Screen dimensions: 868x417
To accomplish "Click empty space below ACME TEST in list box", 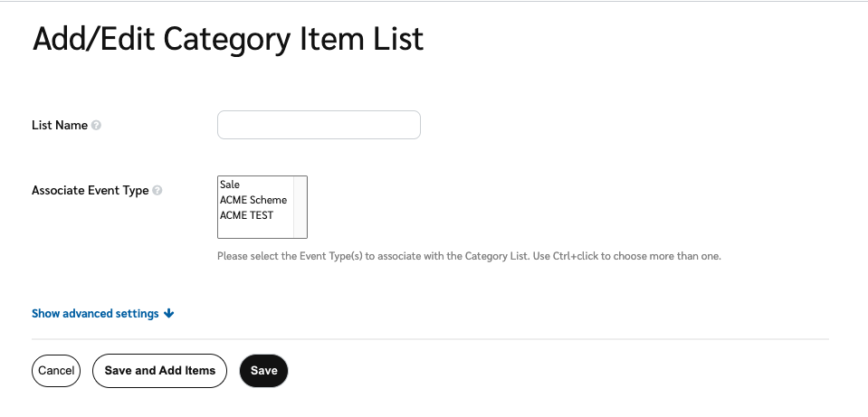I will [x=253, y=230].
